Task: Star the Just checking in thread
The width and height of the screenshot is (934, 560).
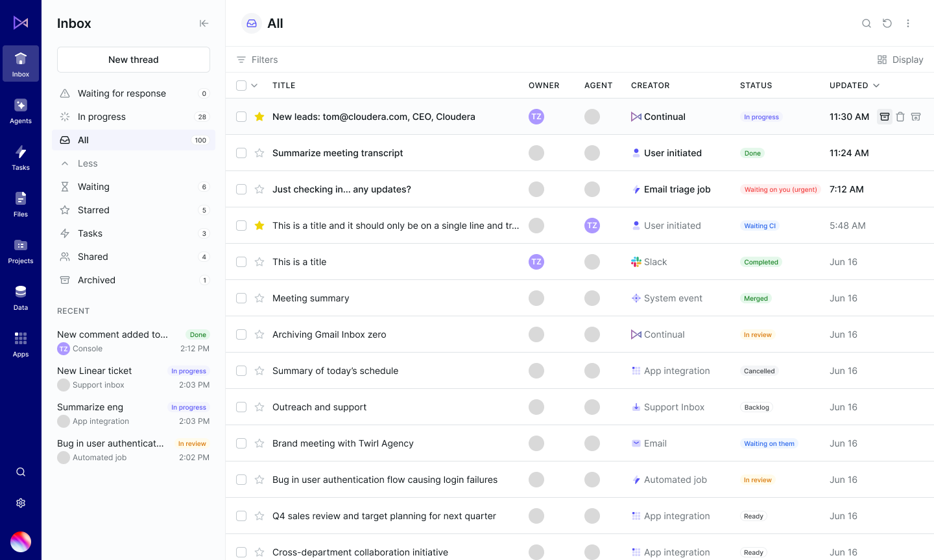Action: coord(259,189)
